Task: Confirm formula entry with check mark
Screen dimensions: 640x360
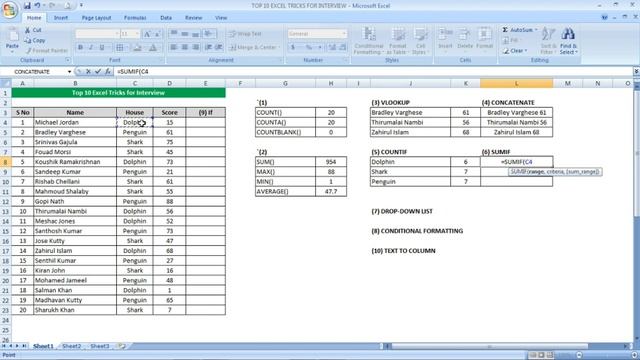Action: coord(98,71)
